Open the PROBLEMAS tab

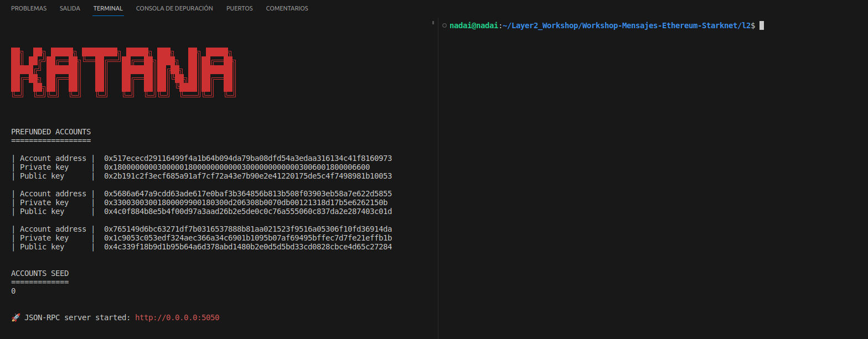tap(29, 8)
